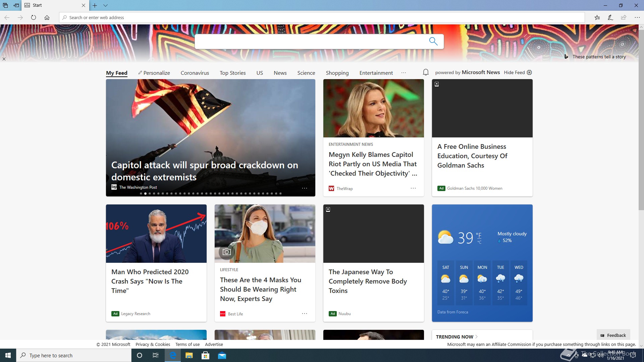The width and height of the screenshot is (644, 362).
Task: Click These patterns tell a story
Action: point(599,57)
